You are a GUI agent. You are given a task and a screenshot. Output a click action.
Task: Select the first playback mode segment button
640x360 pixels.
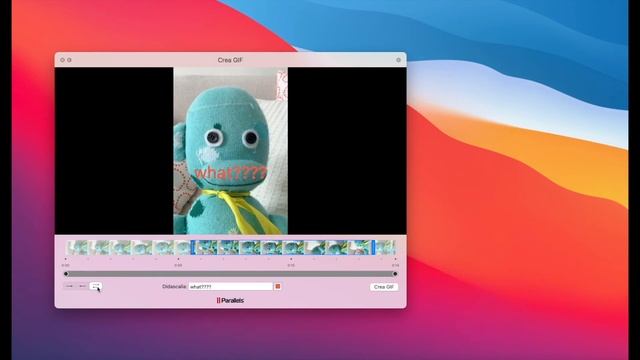click(x=69, y=286)
